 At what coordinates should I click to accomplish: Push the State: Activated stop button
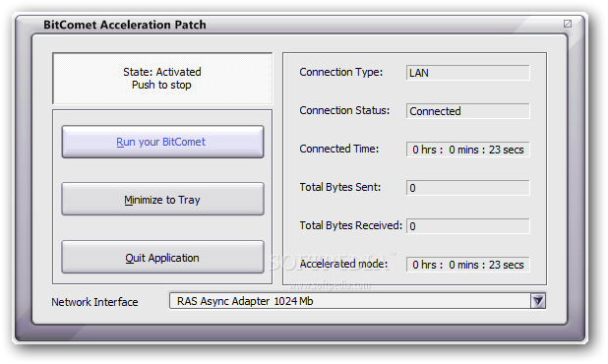point(162,79)
